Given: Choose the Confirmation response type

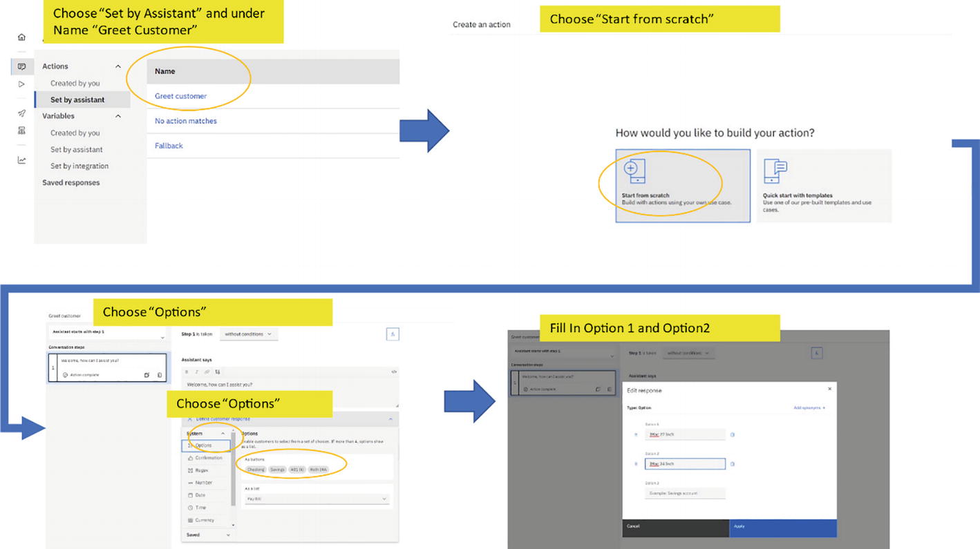Looking at the screenshot, I should pos(208,458).
